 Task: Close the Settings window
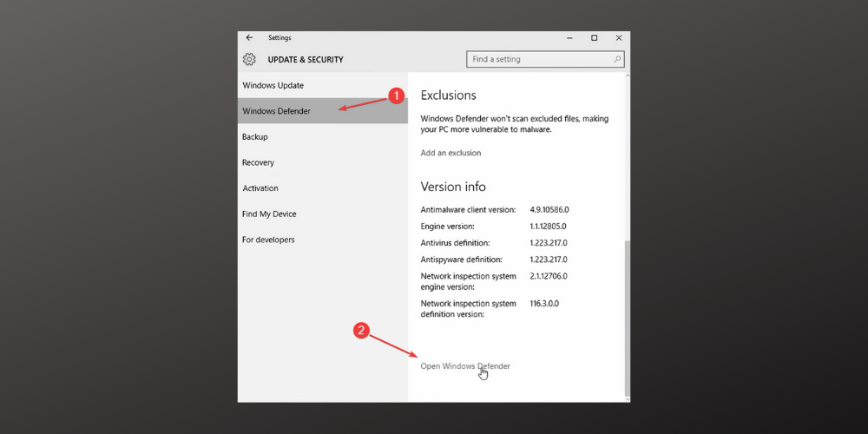point(618,37)
